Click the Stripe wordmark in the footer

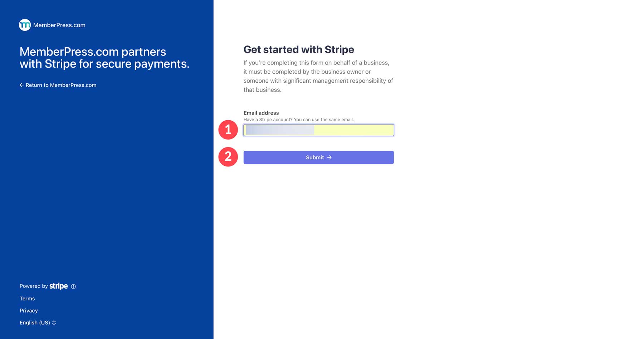click(x=58, y=286)
